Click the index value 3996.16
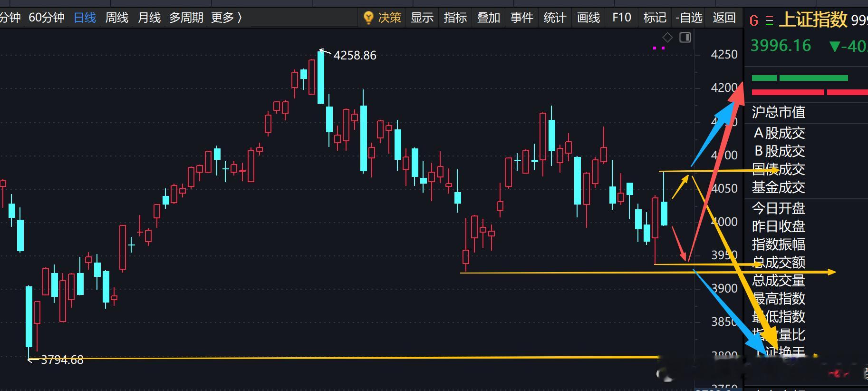868x391 pixels. (x=781, y=46)
